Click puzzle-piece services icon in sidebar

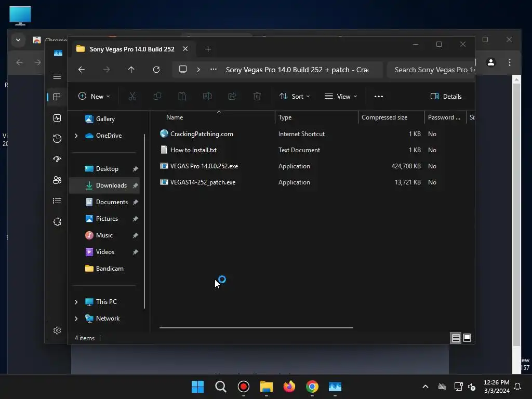point(57,222)
